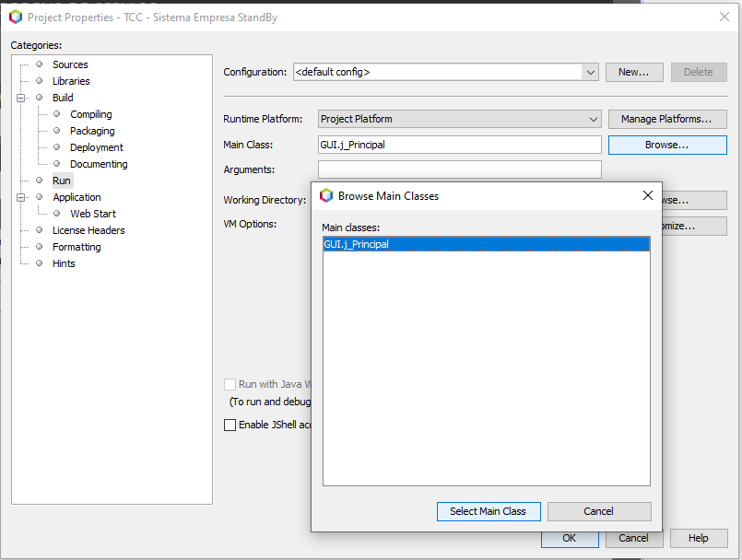Screen dimensions: 742x560
Task: Click the NetBeans icon in Project Properties title bar
Action: click(x=15, y=17)
